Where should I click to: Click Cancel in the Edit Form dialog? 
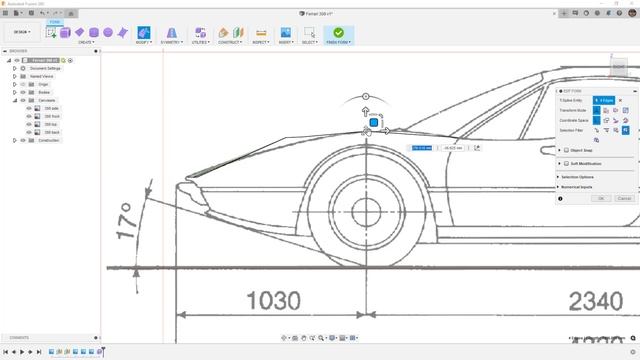click(624, 198)
